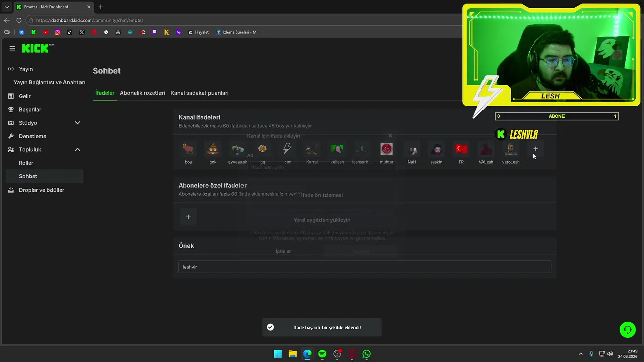
Task: Open the TikTok bookmark
Action: pyautogui.click(x=69, y=32)
